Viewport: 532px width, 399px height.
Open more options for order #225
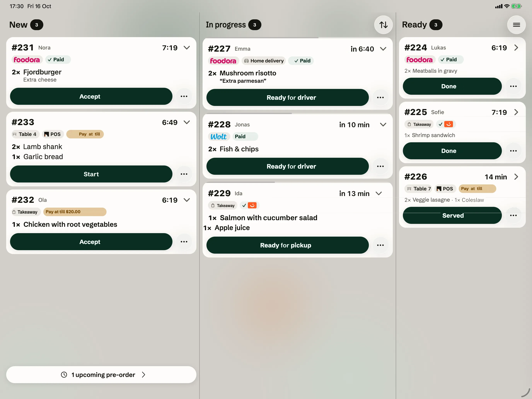click(x=513, y=151)
